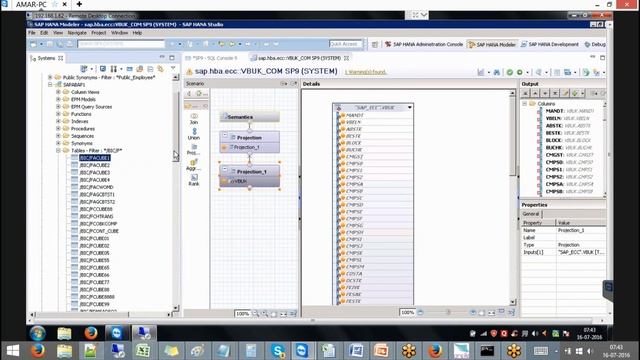This screenshot has width=640, height=360.
Task: Click the search field in main toolbar
Action: point(121,44)
